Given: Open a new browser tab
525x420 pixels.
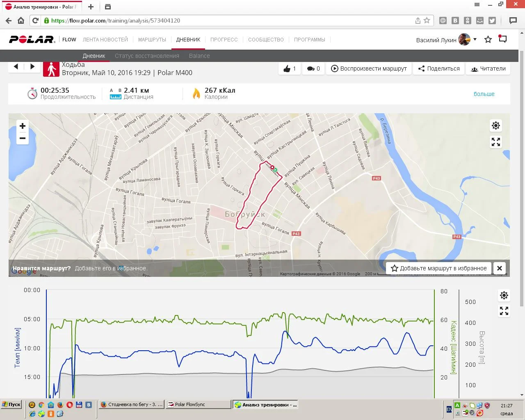Looking at the screenshot, I should 91,7.
